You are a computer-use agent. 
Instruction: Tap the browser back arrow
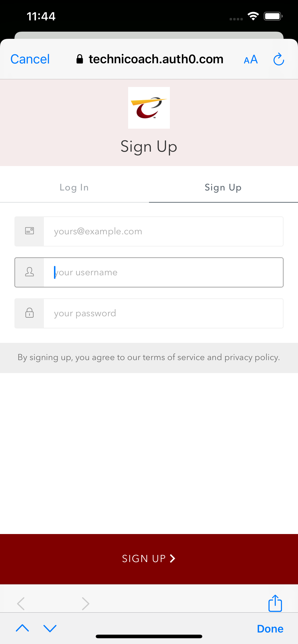tap(21, 604)
